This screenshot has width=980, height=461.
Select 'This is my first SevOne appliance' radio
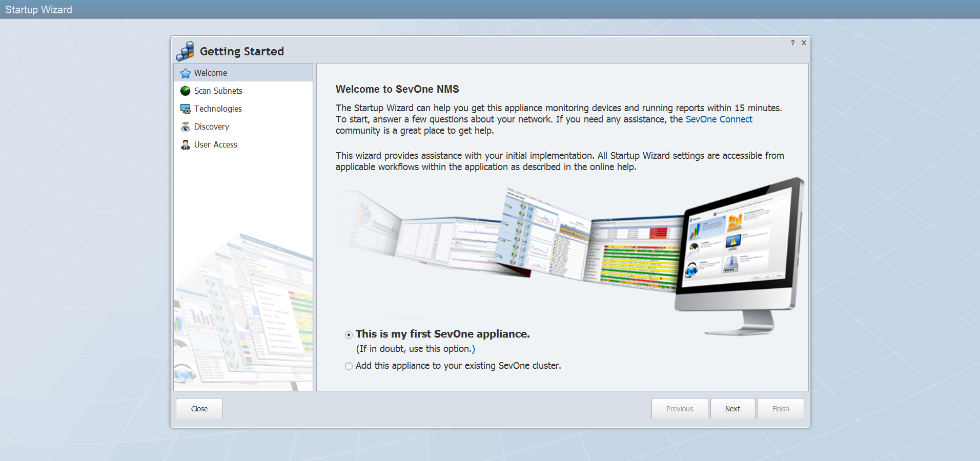[x=349, y=335]
